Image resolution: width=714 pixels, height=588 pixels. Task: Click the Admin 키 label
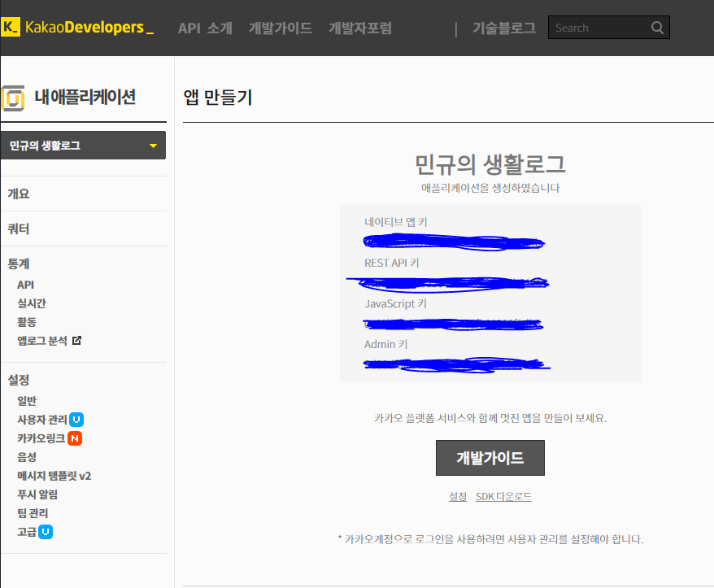[x=385, y=344]
